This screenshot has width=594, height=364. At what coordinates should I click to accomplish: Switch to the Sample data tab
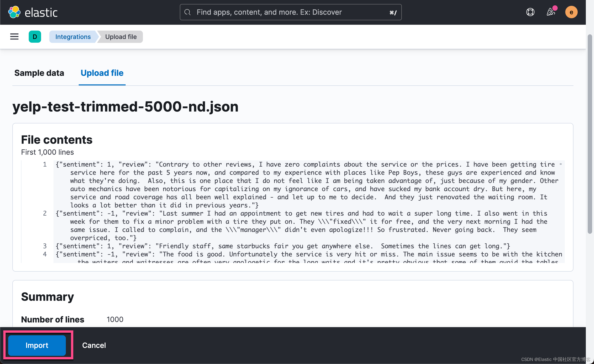39,73
